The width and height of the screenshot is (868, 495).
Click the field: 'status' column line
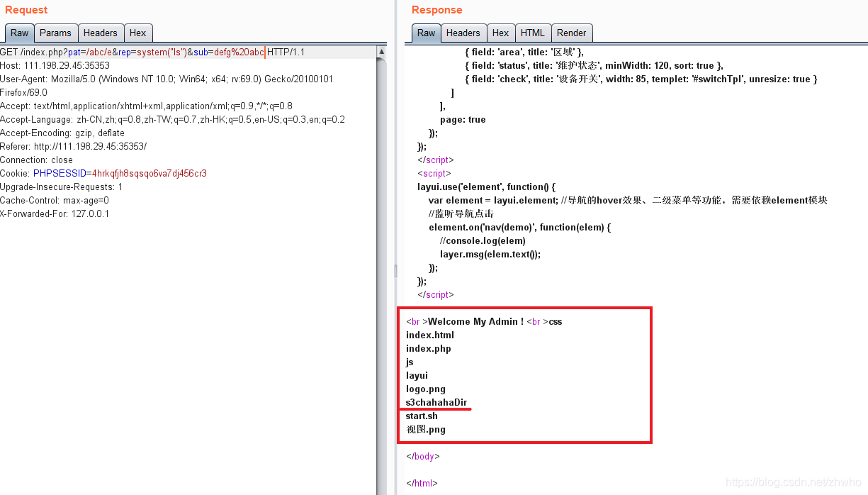[x=594, y=65]
